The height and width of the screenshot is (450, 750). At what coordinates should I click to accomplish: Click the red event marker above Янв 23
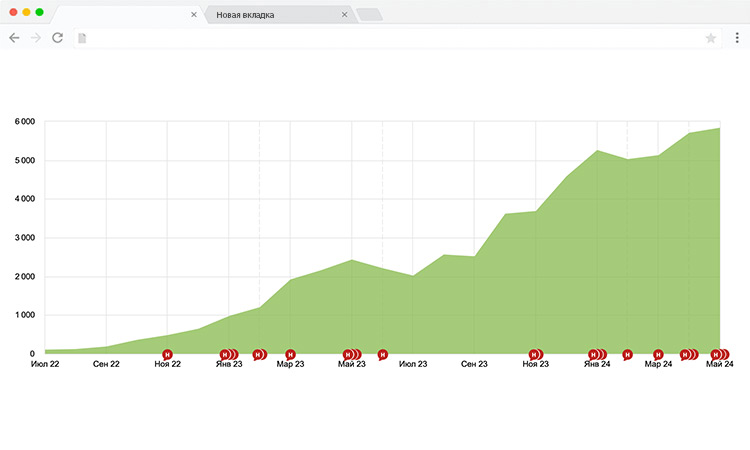(x=227, y=354)
